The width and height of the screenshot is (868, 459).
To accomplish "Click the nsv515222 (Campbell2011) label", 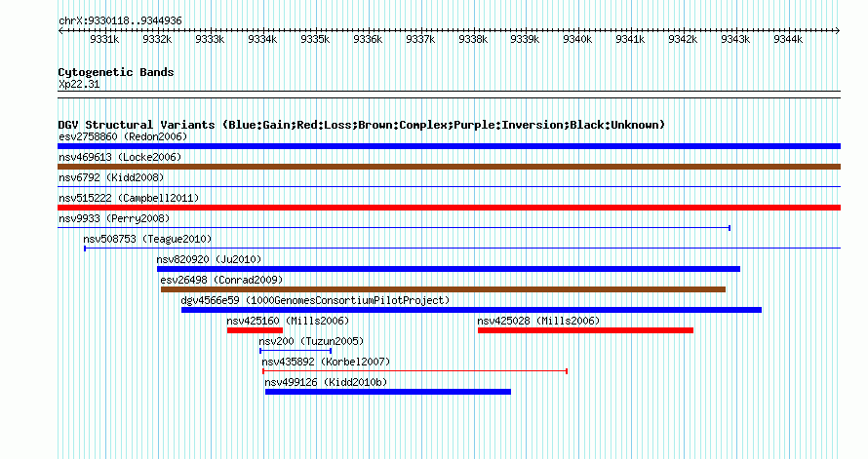I will pyautogui.click(x=129, y=198).
